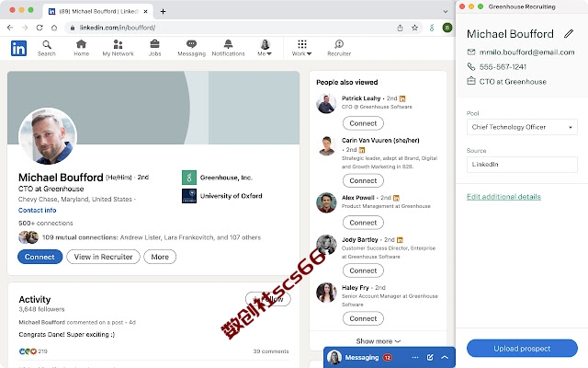Bookmark this page with the star icon
Screen dimensions: 588x368
point(414,28)
